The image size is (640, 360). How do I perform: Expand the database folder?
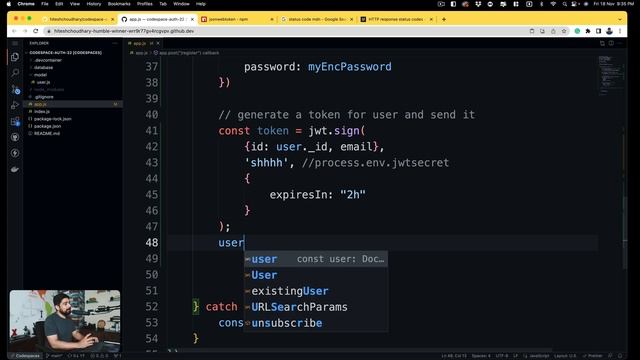tap(43, 67)
